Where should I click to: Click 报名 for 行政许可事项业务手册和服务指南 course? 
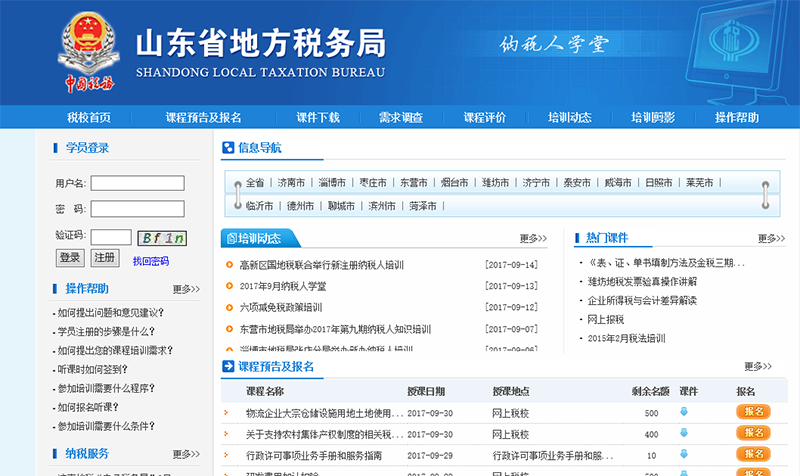[x=753, y=454]
